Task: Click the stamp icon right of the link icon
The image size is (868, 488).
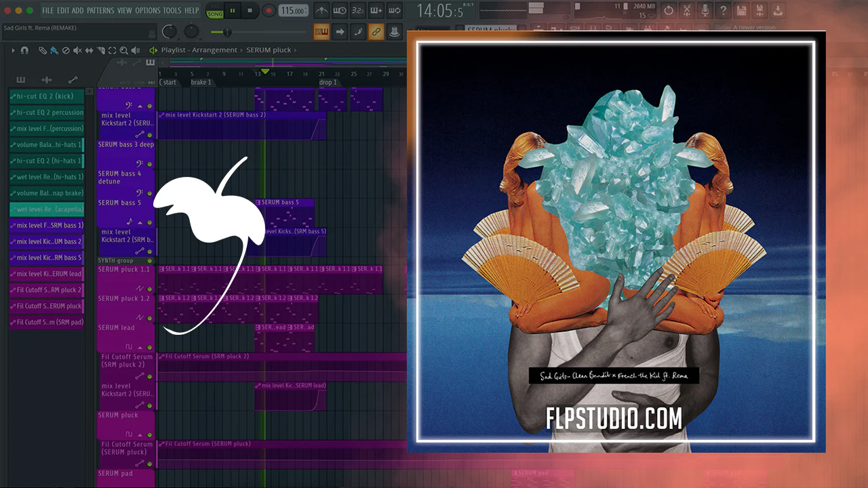Action: [393, 31]
